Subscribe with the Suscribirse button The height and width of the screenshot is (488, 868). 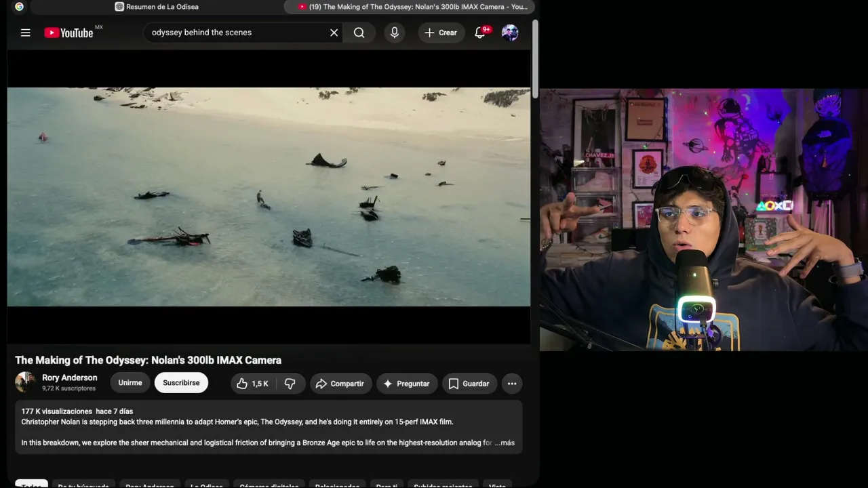[x=181, y=383]
